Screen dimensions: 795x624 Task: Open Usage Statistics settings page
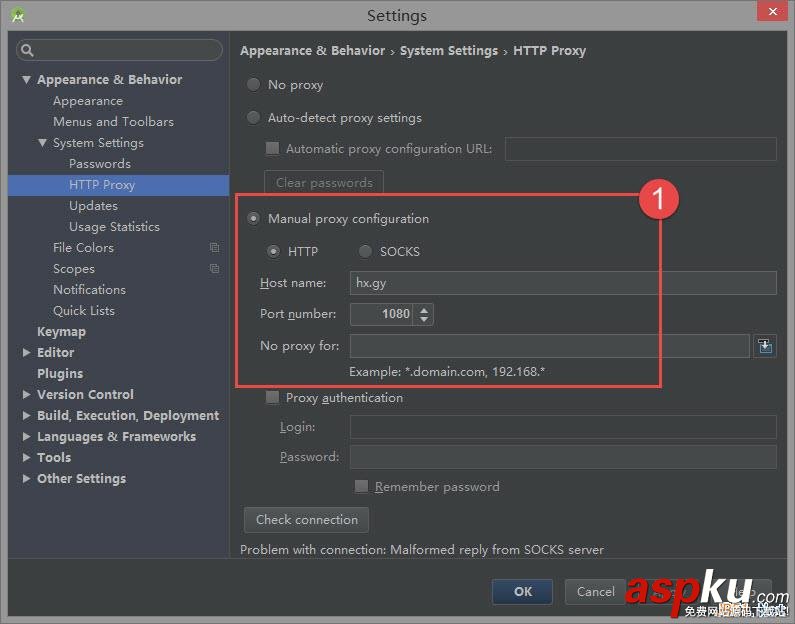coord(114,227)
